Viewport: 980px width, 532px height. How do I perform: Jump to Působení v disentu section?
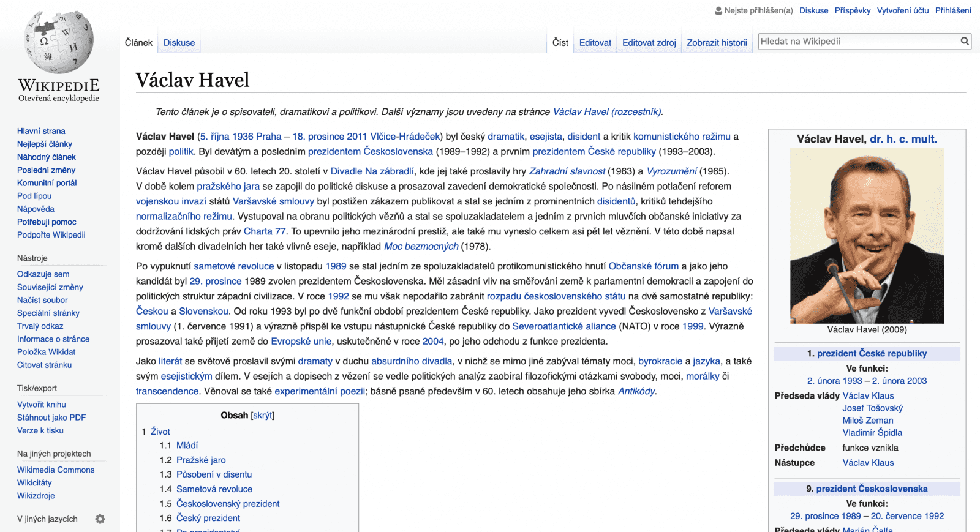tap(214, 474)
